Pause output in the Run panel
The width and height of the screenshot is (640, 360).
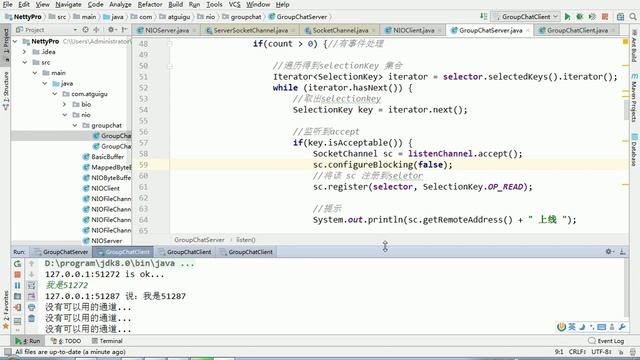18,285
